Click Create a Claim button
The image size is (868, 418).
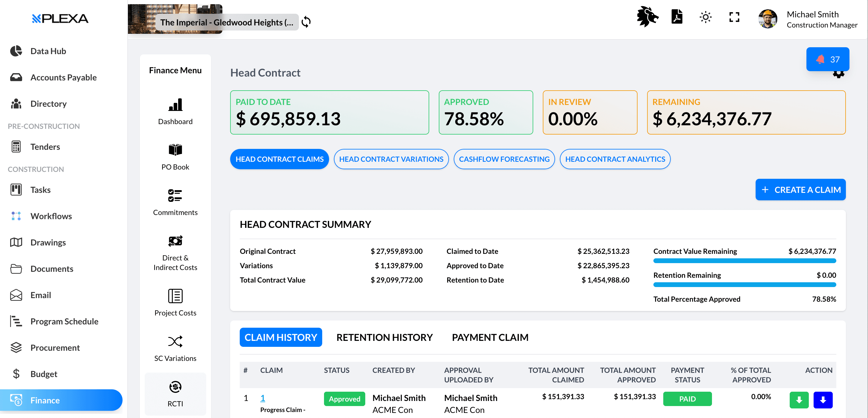coord(801,190)
